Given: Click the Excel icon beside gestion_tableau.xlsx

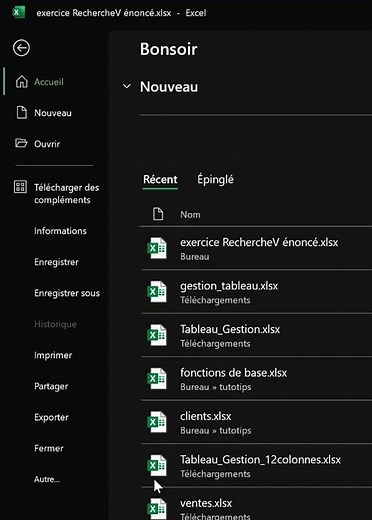Looking at the screenshot, I should [157, 292].
